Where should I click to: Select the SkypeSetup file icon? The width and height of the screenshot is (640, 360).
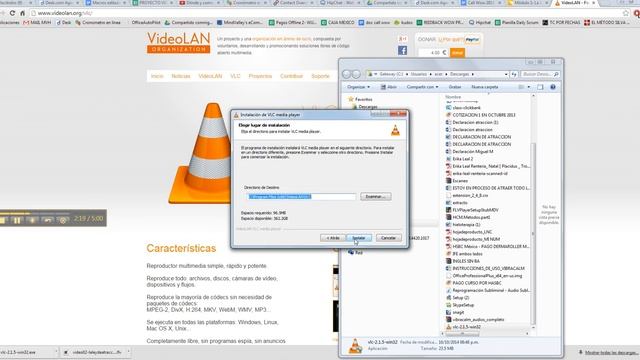pyautogui.click(x=448, y=305)
